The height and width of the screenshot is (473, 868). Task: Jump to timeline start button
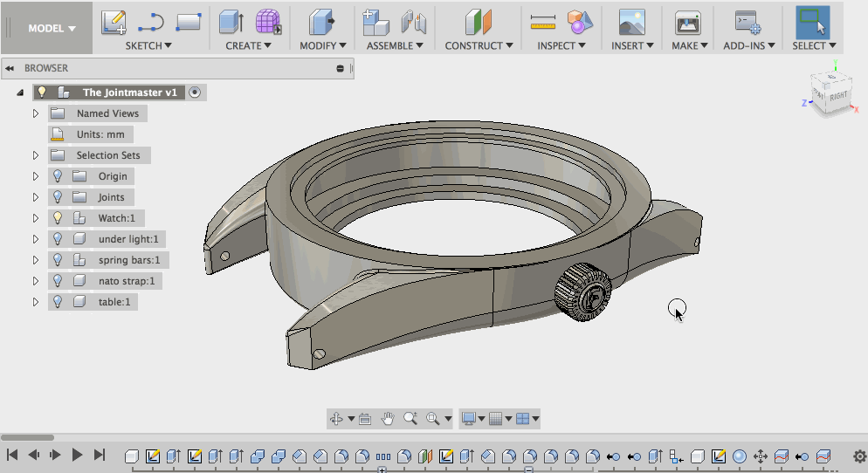pyautogui.click(x=13, y=455)
